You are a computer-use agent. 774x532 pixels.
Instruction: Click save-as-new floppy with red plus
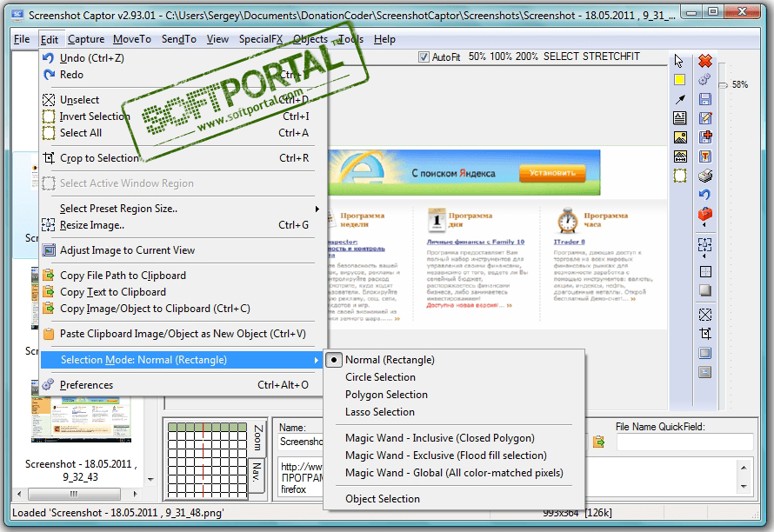click(x=705, y=137)
